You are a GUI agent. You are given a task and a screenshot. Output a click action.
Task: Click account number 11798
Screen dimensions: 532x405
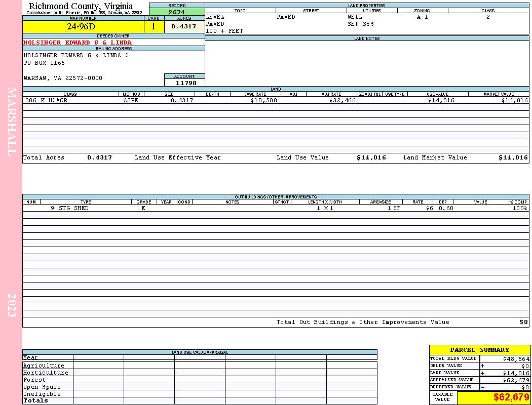pos(186,83)
